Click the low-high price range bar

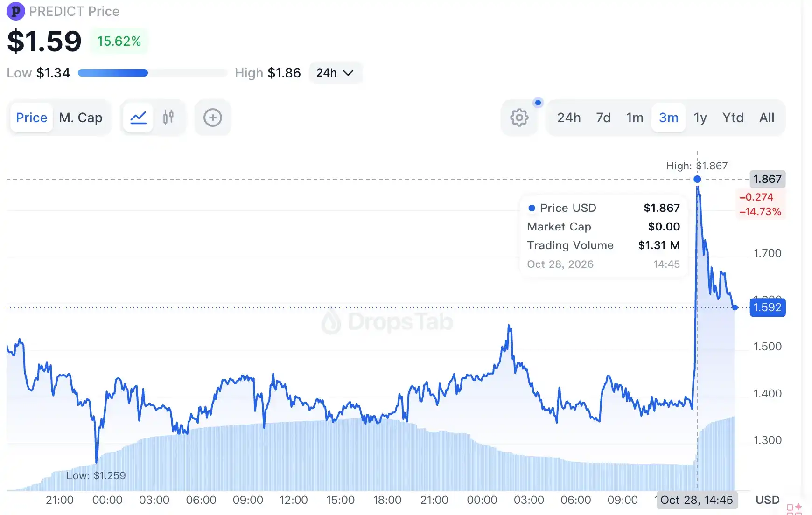click(153, 73)
